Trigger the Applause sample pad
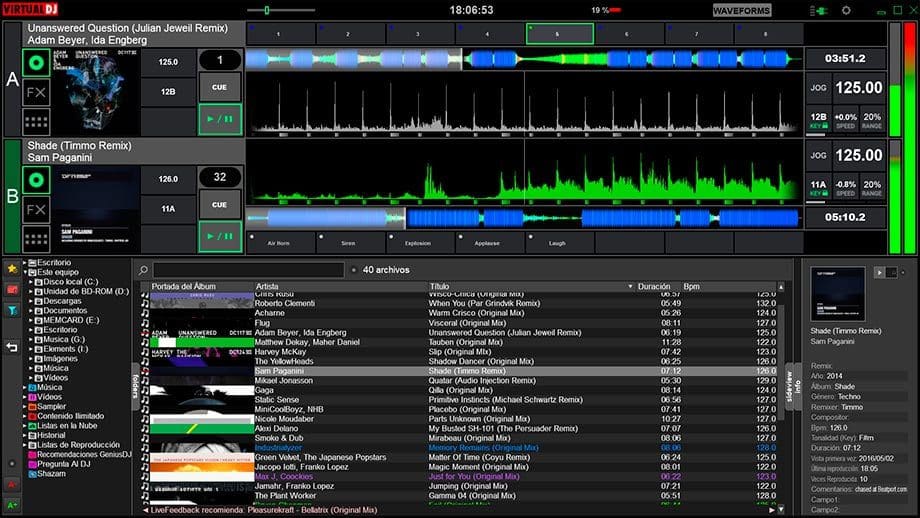The width and height of the screenshot is (920, 518). (491, 243)
